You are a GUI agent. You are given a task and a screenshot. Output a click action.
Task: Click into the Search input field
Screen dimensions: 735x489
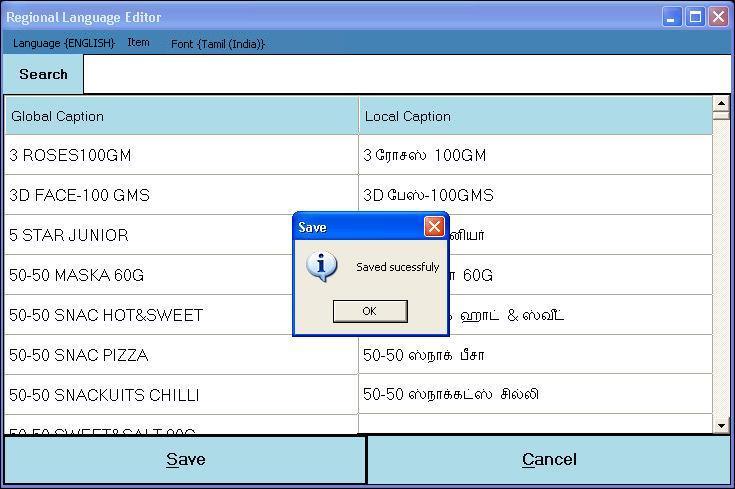[407, 74]
